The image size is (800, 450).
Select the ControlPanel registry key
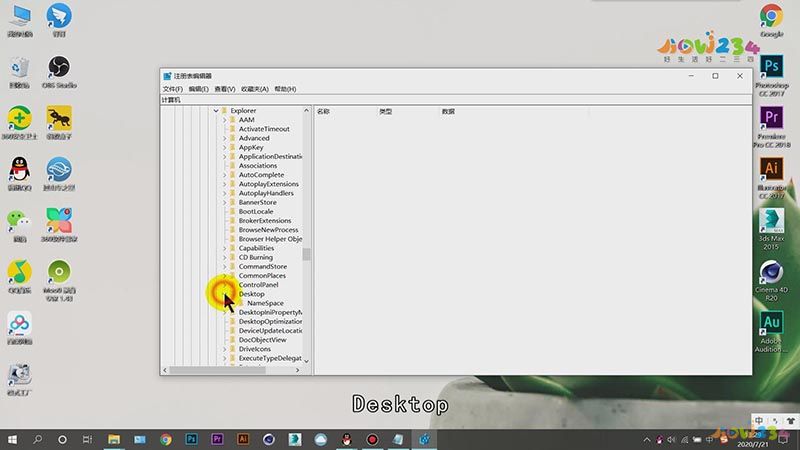[258, 285]
